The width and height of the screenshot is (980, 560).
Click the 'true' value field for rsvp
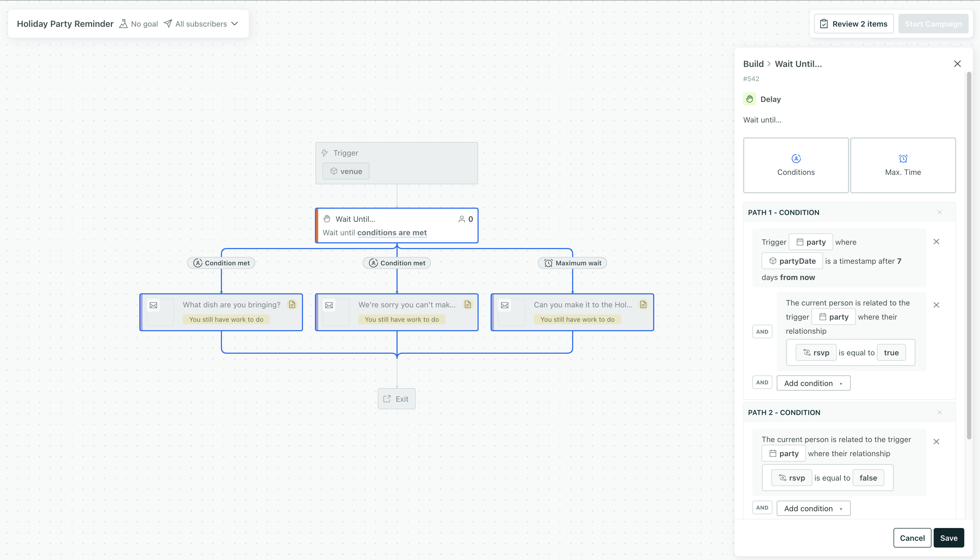click(891, 352)
